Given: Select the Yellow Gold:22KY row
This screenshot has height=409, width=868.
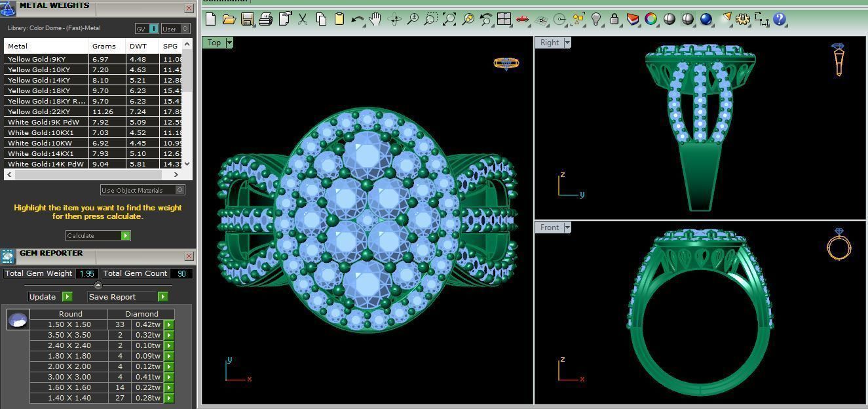Looking at the screenshot, I should (x=93, y=111).
